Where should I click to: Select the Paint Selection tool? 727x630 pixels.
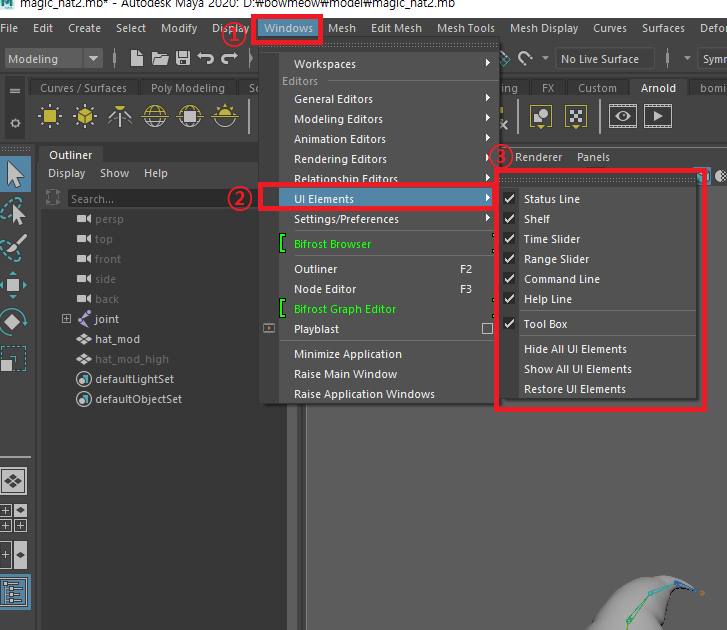14,248
